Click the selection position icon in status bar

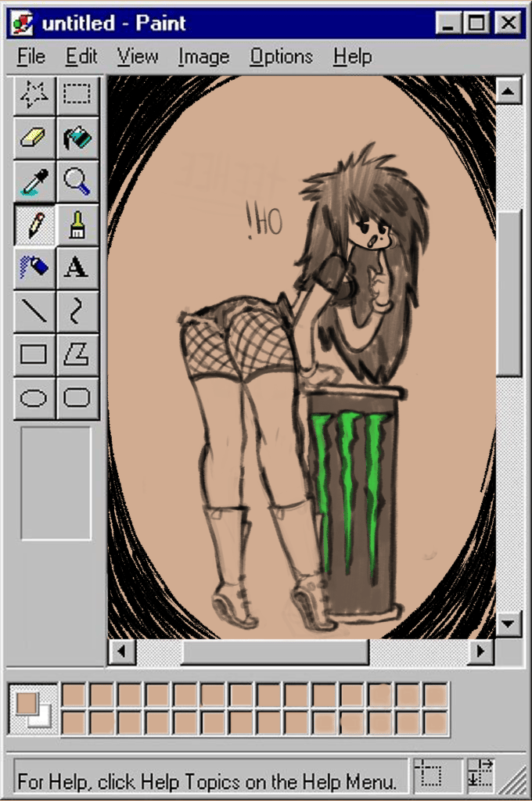click(x=428, y=774)
